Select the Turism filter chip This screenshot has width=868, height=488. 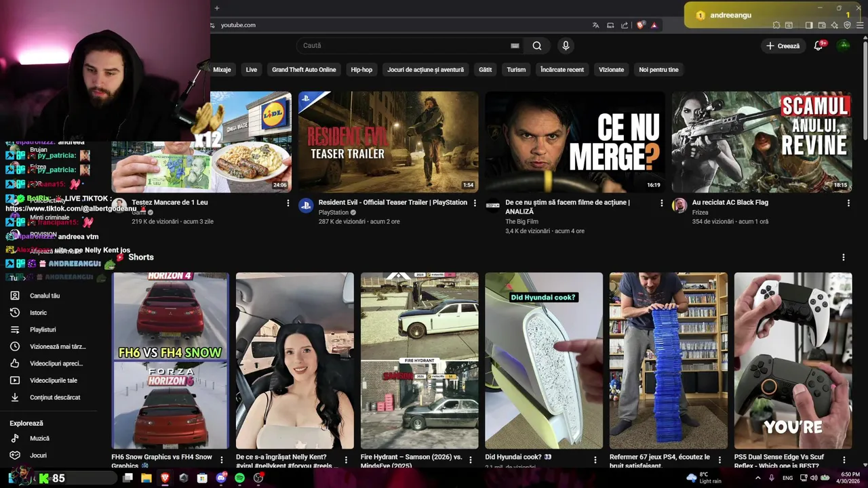(x=516, y=70)
